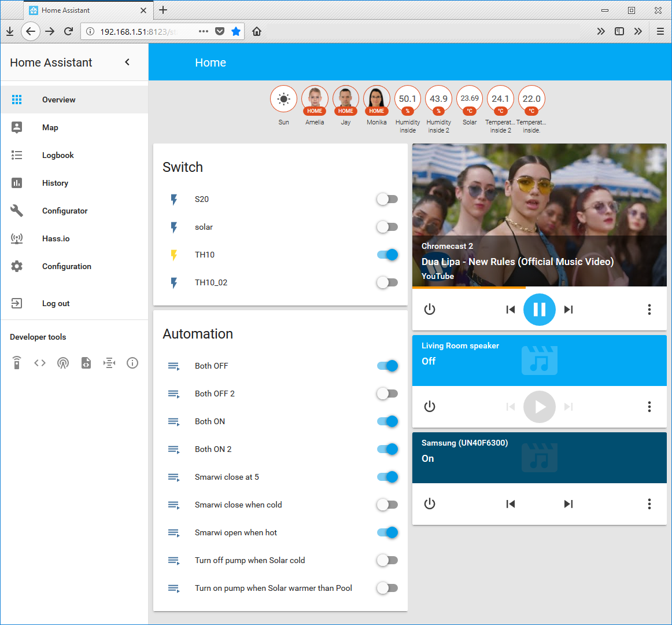Turn on the Living Room speaker power

point(430,406)
